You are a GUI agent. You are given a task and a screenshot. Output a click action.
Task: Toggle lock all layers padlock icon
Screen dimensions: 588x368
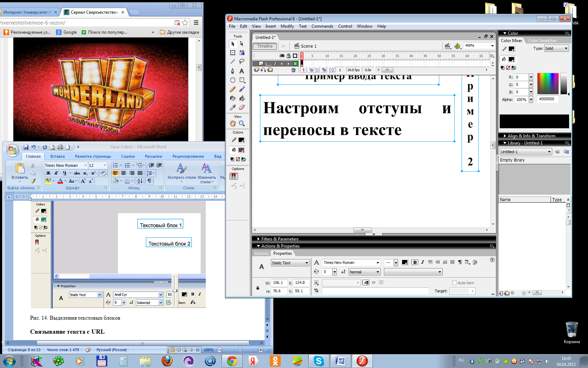click(x=288, y=56)
